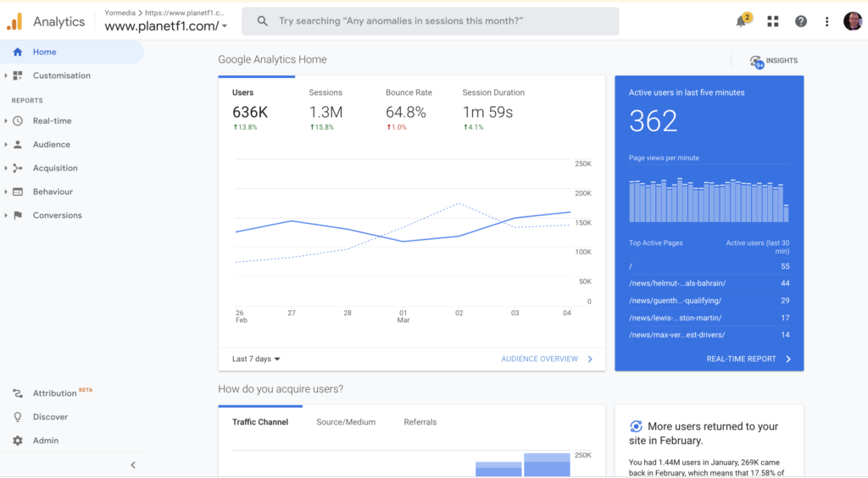Viewport: 868px width, 478px height.
Task: Click the /news/max-ver...est-drivers/ page row
Action: (709, 335)
